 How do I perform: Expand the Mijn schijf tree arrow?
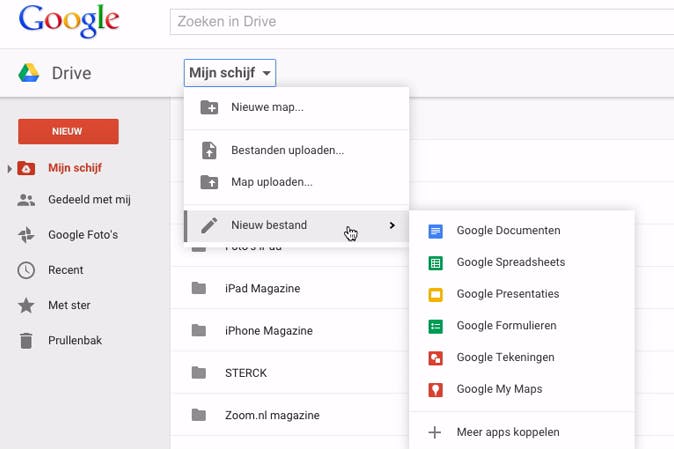(x=10, y=169)
